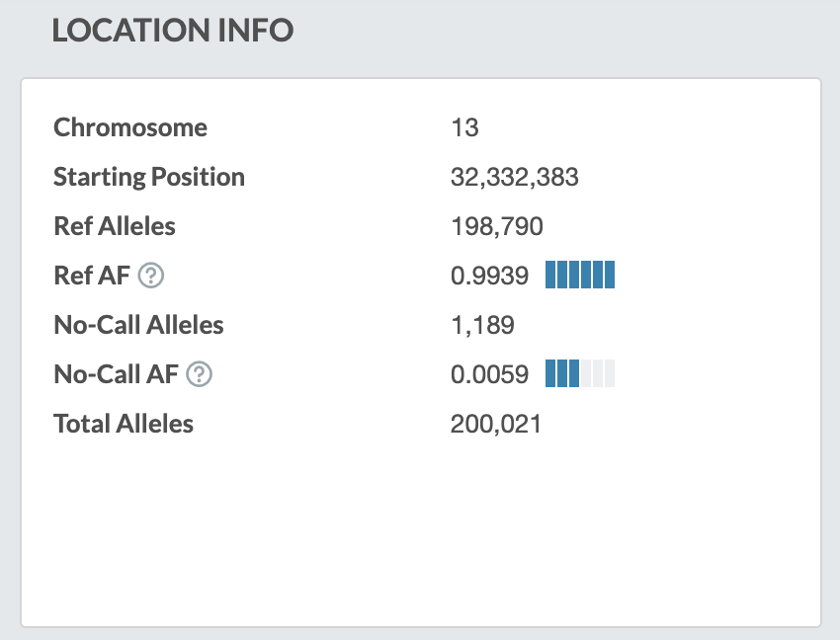This screenshot has width=840, height=640.
Task: Click the No-Call AF label text
Action: pyautogui.click(x=116, y=375)
